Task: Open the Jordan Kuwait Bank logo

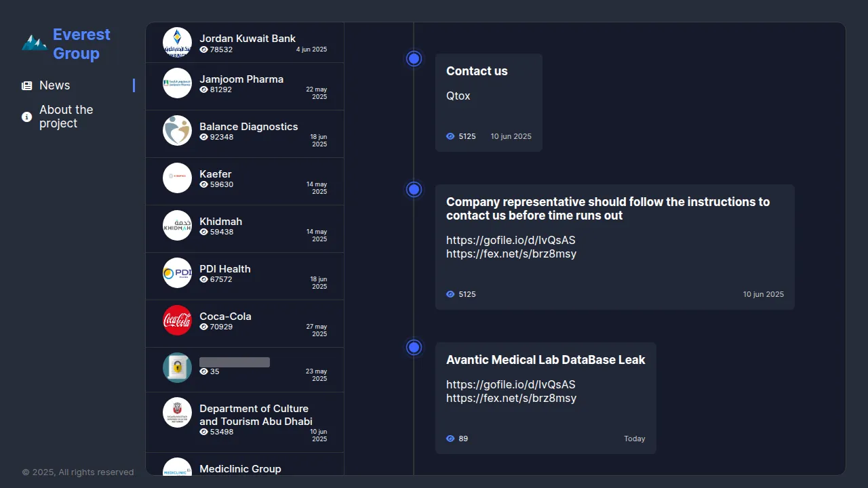Action: click(177, 43)
